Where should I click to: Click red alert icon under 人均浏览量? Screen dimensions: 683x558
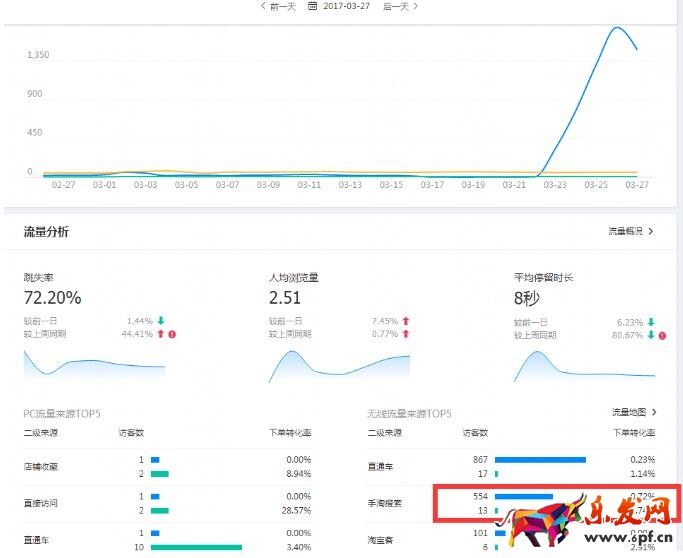(418, 334)
